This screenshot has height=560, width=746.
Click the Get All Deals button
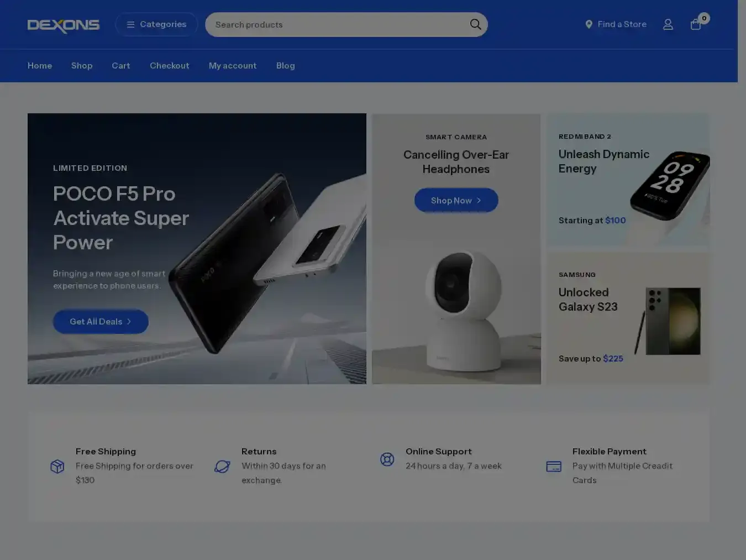tap(101, 322)
